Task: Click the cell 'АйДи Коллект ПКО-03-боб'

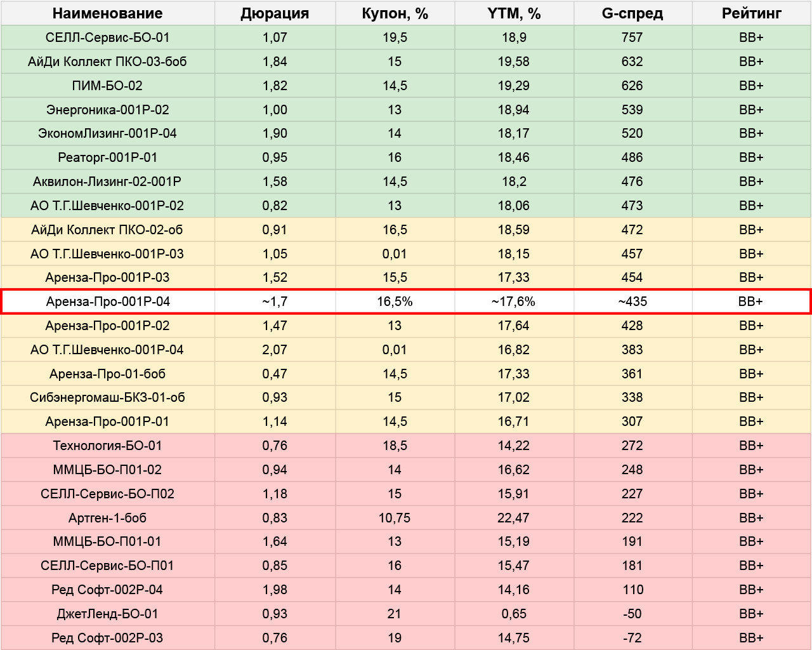Action: (108, 62)
